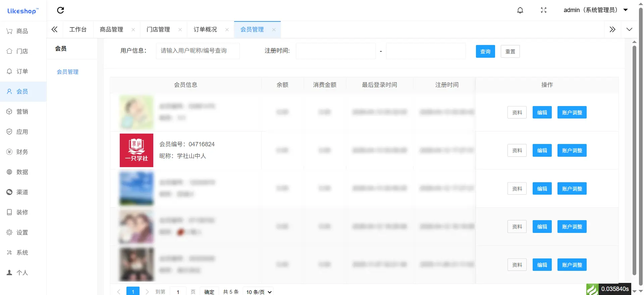The height and width of the screenshot is (295, 644).
Task: Open 门店 in the sidebar
Action: point(23,51)
